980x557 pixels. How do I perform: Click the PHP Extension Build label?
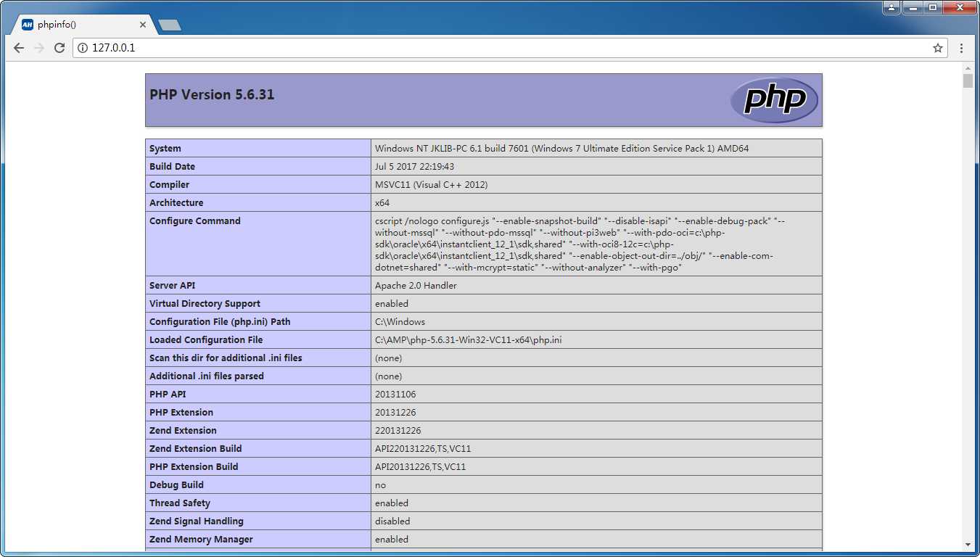tap(194, 467)
